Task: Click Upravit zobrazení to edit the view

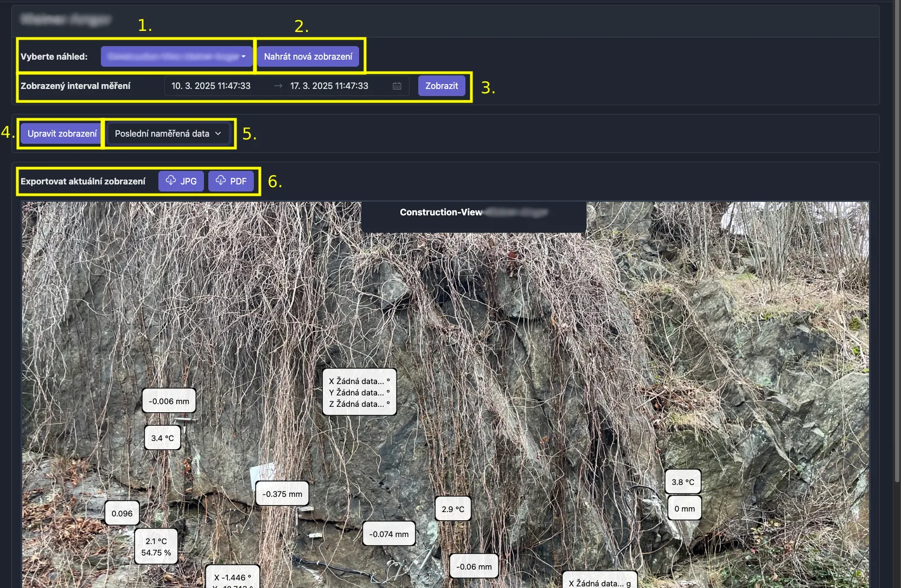Action: point(62,133)
